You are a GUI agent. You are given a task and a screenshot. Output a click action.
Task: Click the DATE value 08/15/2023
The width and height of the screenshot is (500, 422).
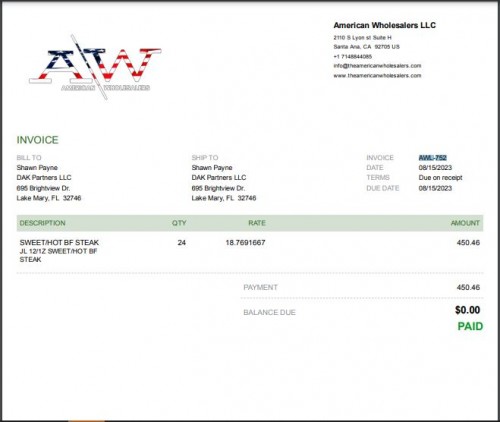click(435, 168)
